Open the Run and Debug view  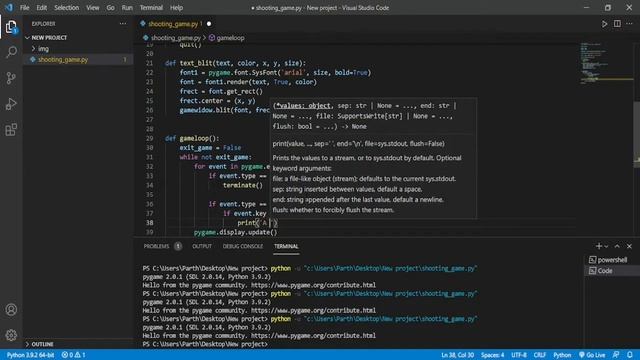(11, 104)
